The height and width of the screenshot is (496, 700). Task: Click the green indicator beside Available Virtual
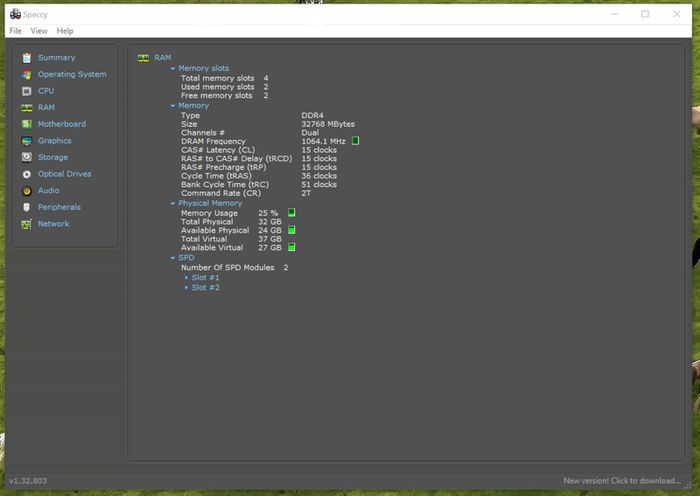[292, 247]
